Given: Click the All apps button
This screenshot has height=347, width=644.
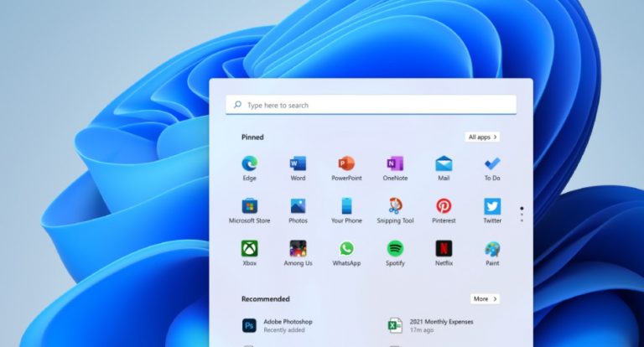Looking at the screenshot, I should click(x=482, y=137).
